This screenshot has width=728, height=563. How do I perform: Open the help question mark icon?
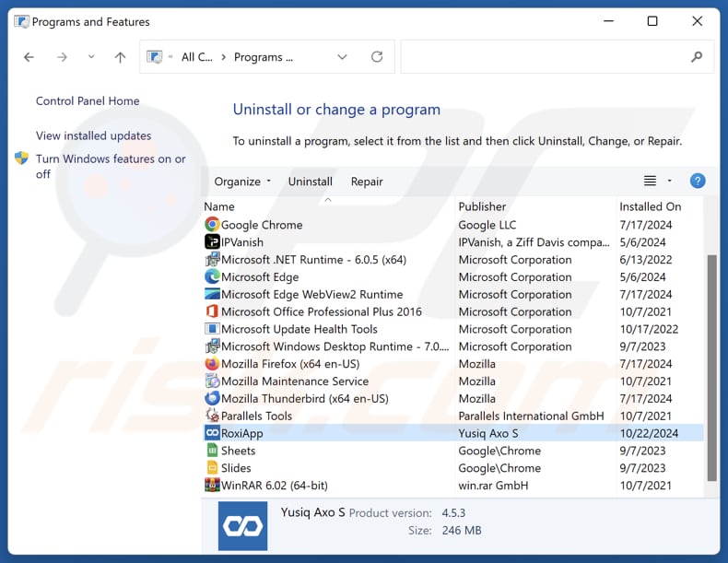pos(698,182)
